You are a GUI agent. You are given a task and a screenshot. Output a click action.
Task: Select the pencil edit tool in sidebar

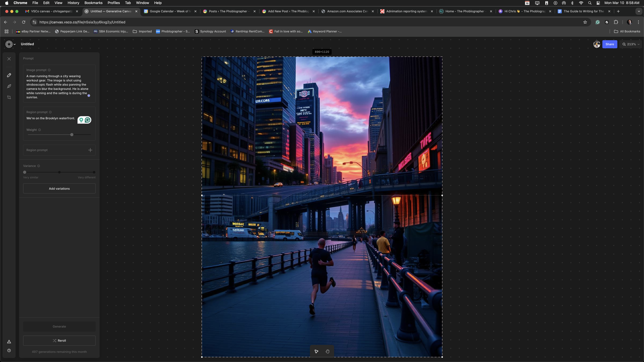[x=9, y=75]
